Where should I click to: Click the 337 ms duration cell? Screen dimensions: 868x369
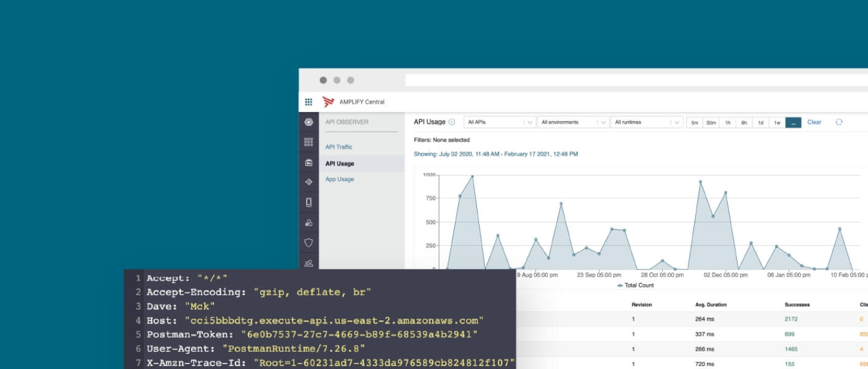tap(704, 334)
